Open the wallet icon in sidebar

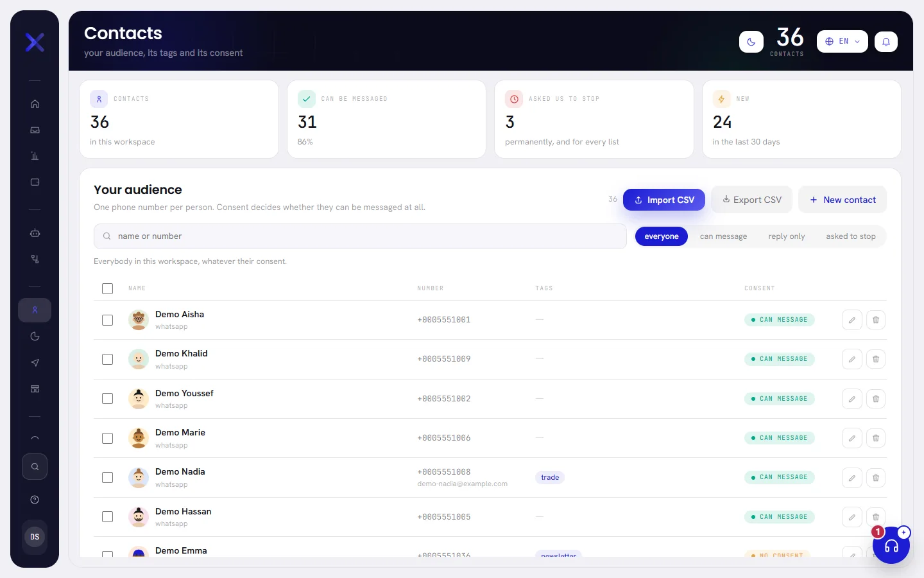click(x=35, y=182)
